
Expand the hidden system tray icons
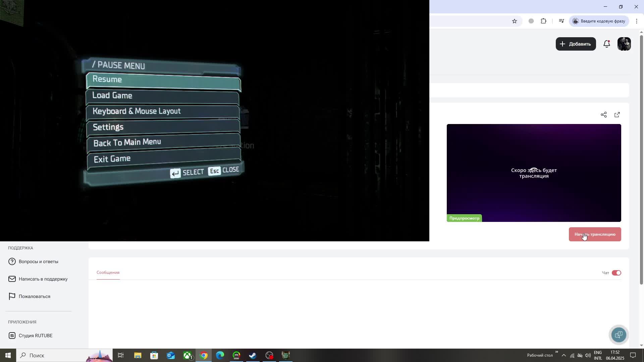point(563,355)
